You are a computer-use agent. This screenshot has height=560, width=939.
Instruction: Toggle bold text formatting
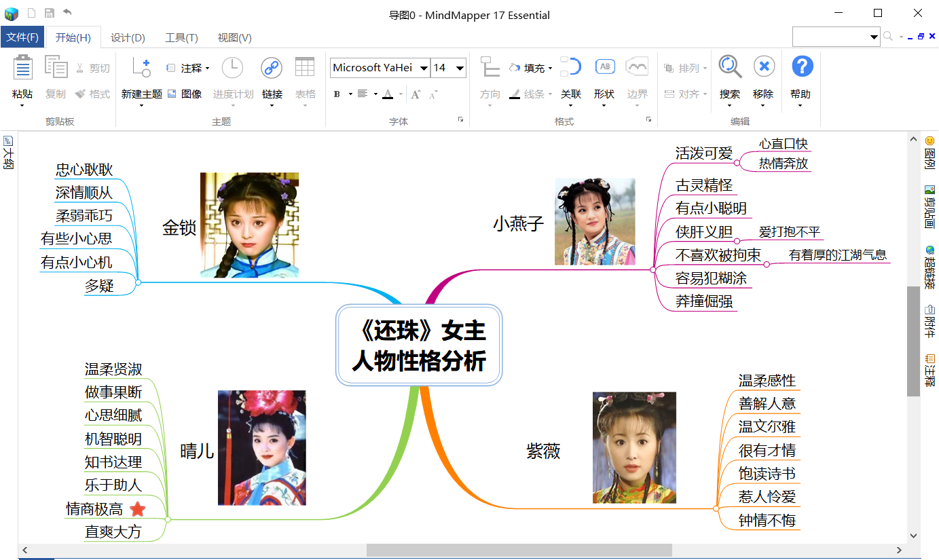[x=337, y=94]
